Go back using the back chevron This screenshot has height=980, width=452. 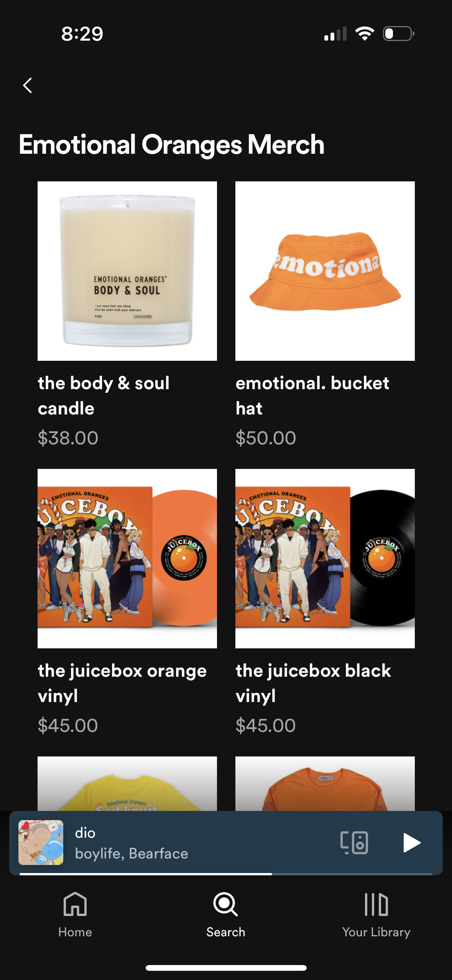[28, 85]
